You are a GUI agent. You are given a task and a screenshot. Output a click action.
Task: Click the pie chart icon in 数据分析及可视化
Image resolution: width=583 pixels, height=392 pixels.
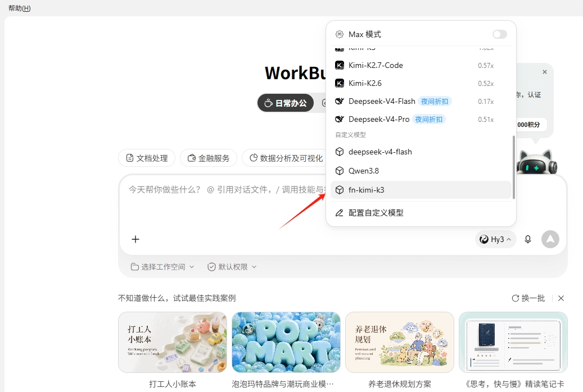tap(253, 158)
